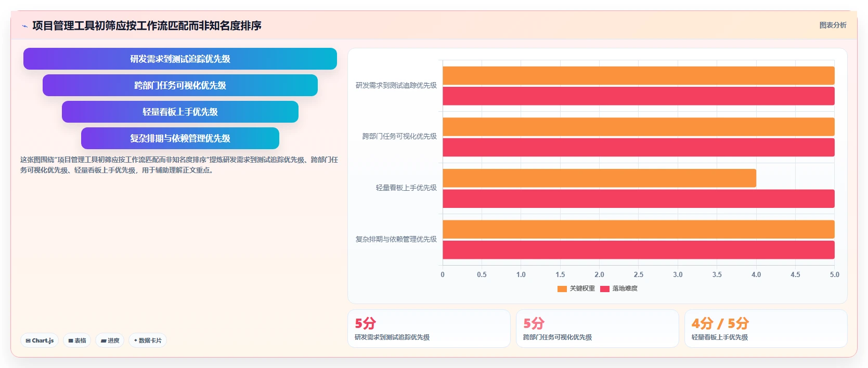Click y-axis label 跨部门任务可视化优先级

pyautogui.click(x=399, y=136)
